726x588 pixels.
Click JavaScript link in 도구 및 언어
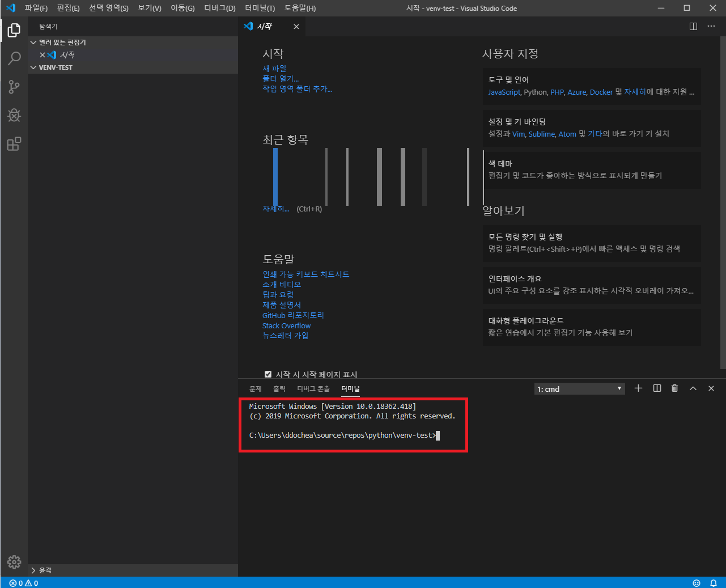pyautogui.click(x=504, y=92)
